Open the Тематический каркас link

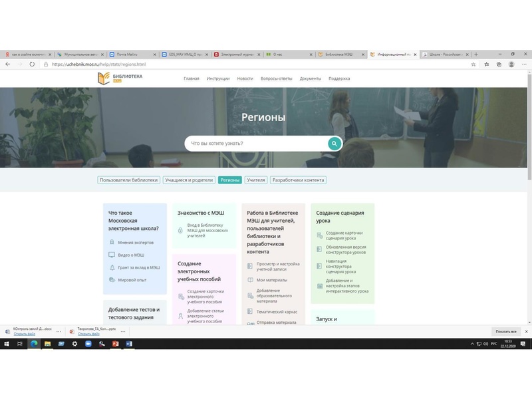pos(277,311)
